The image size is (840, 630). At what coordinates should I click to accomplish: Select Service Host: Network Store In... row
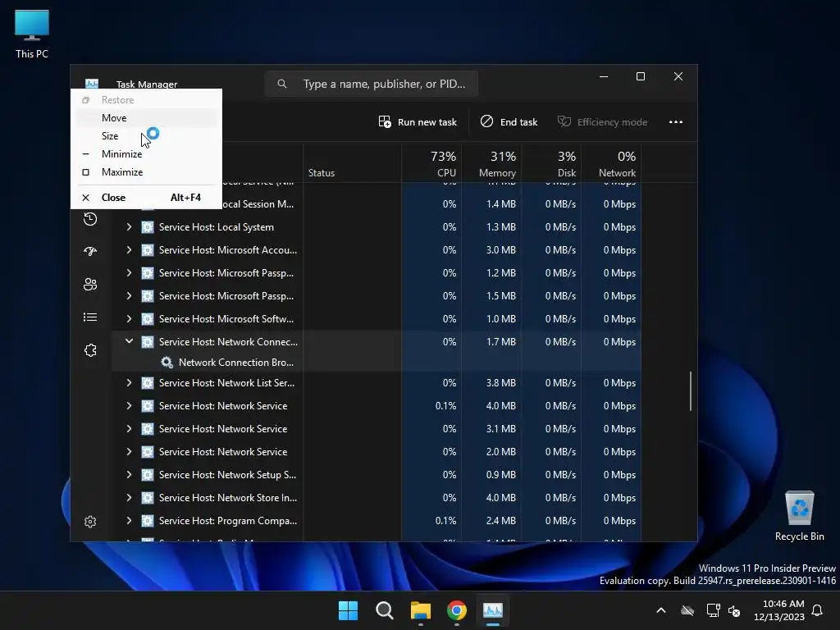click(376, 498)
